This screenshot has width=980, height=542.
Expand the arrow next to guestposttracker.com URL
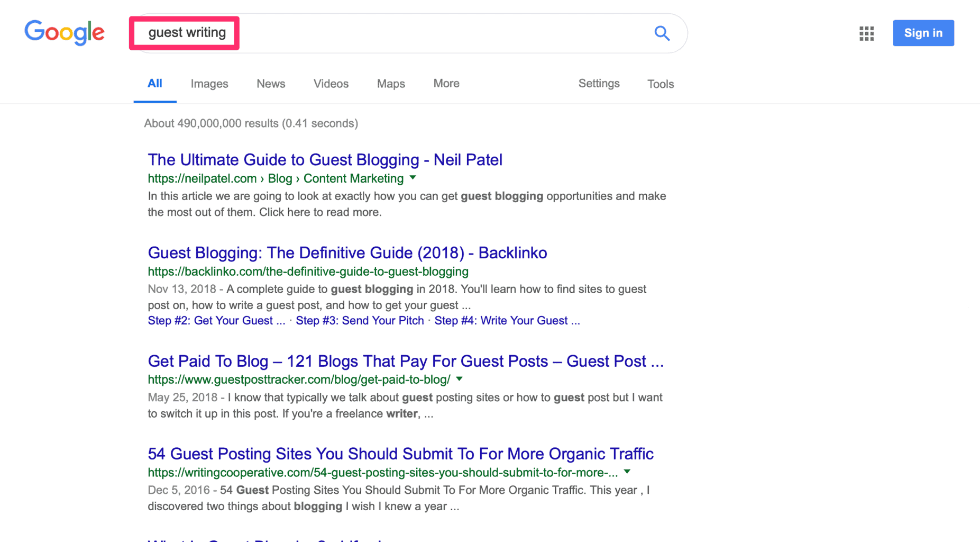click(459, 379)
